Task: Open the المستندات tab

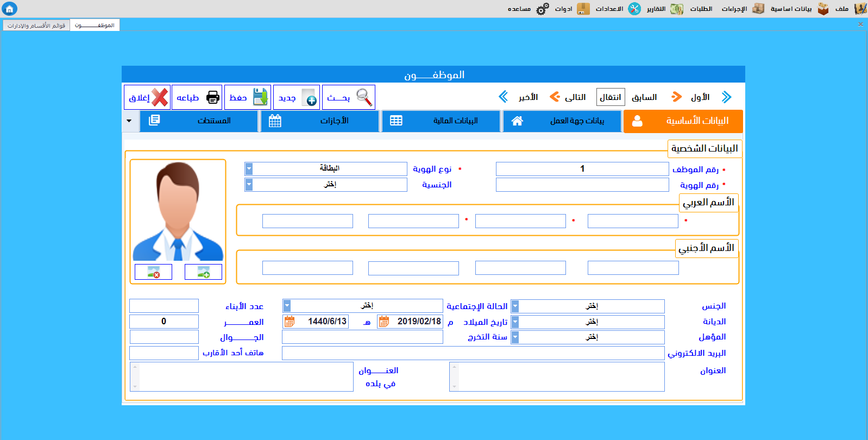Action: pos(199,121)
